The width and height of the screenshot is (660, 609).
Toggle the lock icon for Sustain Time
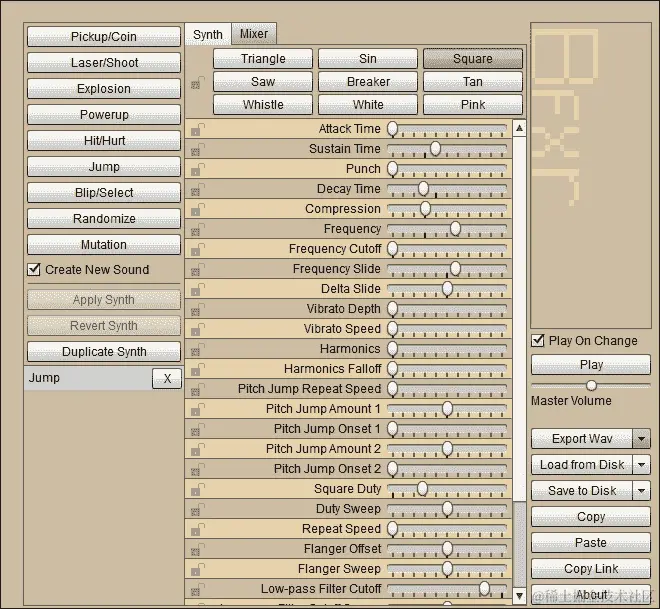[x=197, y=149]
